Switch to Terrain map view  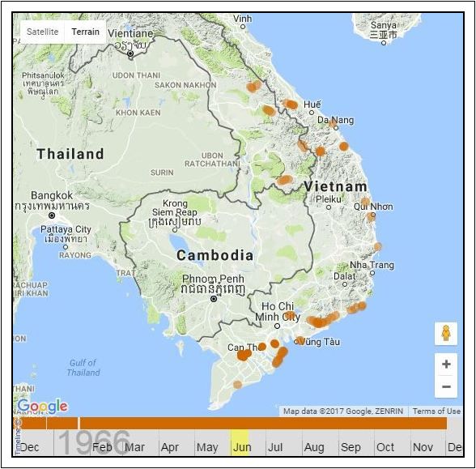[x=85, y=32]
